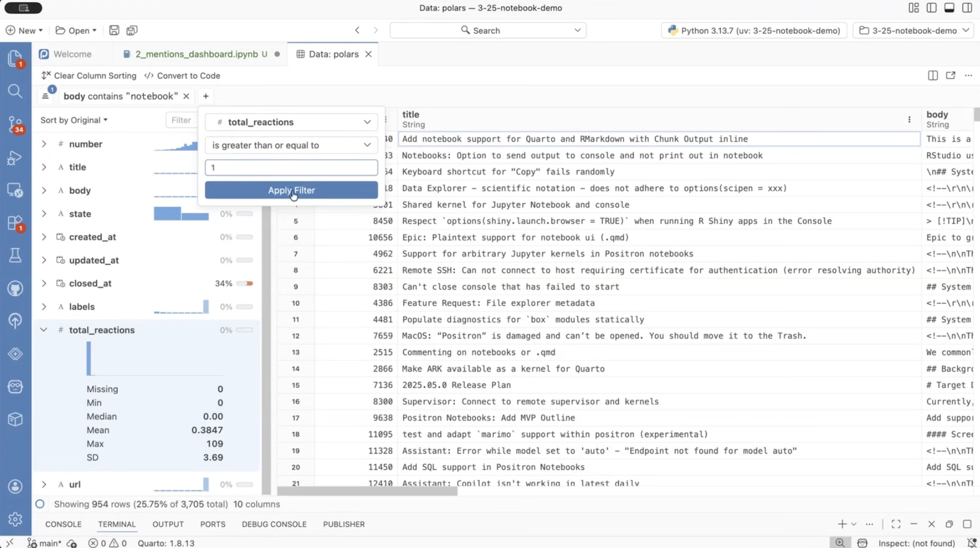The image size is (980, 548).
Task: Switch to 2_mentions_dashboard.ipynb tab
Action: pyautogui.click(x=196, y=54)
